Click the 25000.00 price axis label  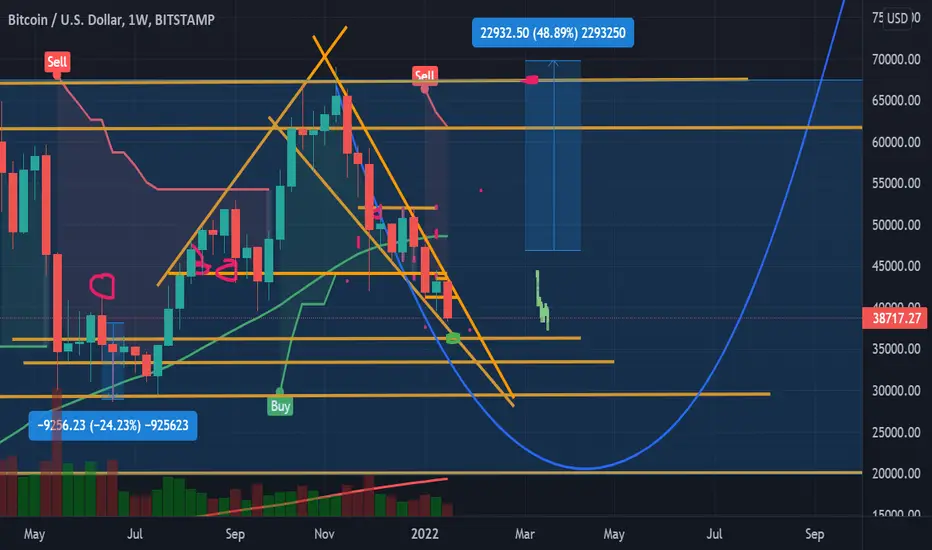click(x=896, y=432)
